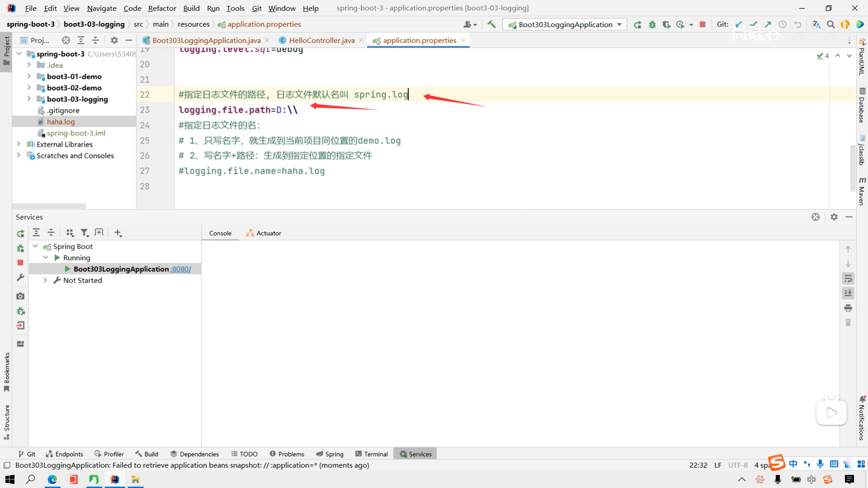Stop the running application with red square
This screenshot has height=488, width=868.
pyautogui.click(x=702, y=24)
